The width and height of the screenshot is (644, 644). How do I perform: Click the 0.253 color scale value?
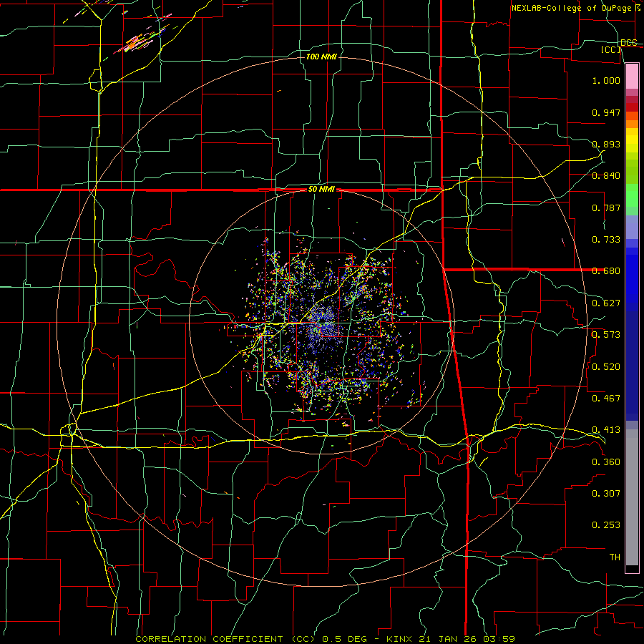(606, 525)
